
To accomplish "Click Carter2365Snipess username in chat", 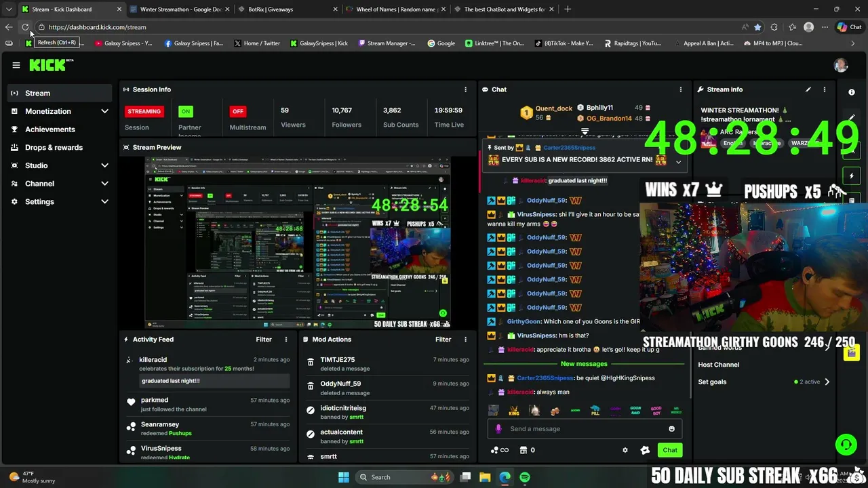I will pyautogui.click(x=545, y=378).
